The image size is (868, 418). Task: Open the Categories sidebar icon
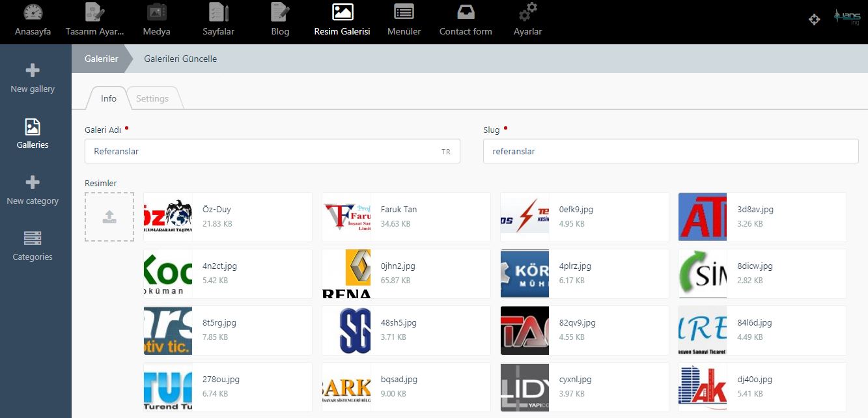pos(32,238)
